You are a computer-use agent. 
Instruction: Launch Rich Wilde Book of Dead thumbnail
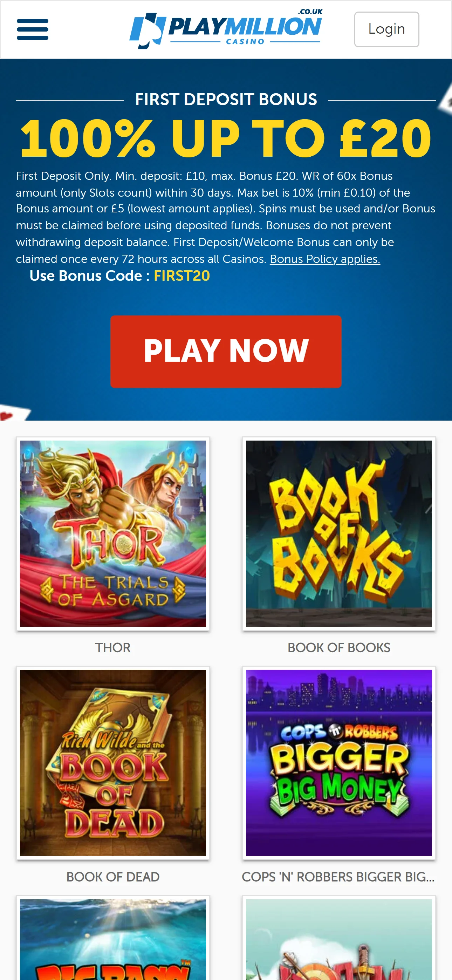[x=113, y=763]
